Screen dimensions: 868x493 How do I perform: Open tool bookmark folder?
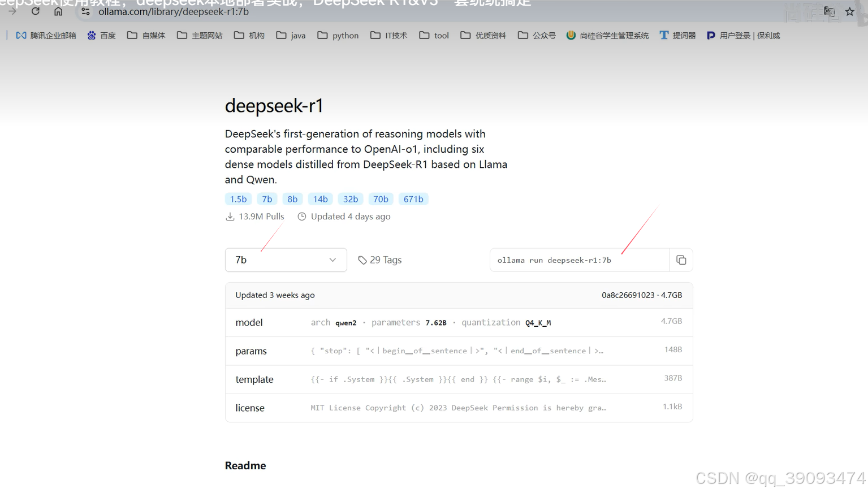click(x=434, y=36)
